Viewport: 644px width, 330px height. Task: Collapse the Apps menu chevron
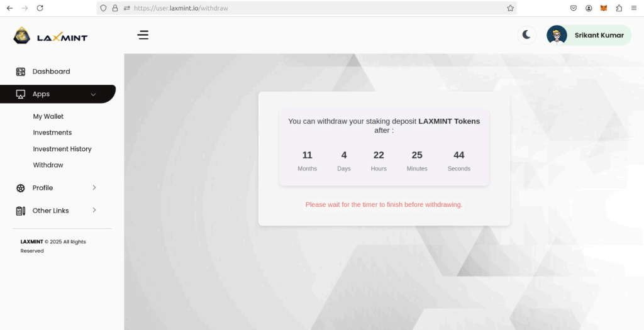click(93, 94)
